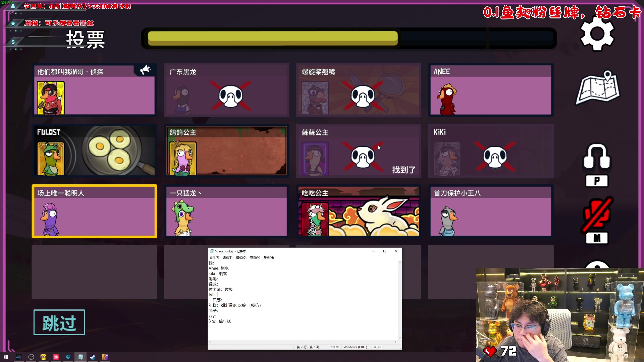644x362 pixels.
Task: Open the map icon
Action: click(x=598, y=88)
